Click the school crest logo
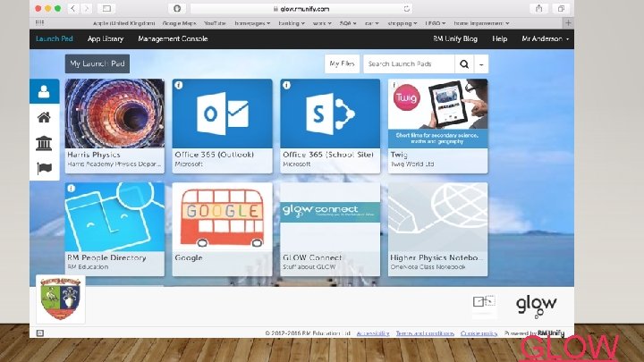 pyautogui.click(x=61, y=299)
